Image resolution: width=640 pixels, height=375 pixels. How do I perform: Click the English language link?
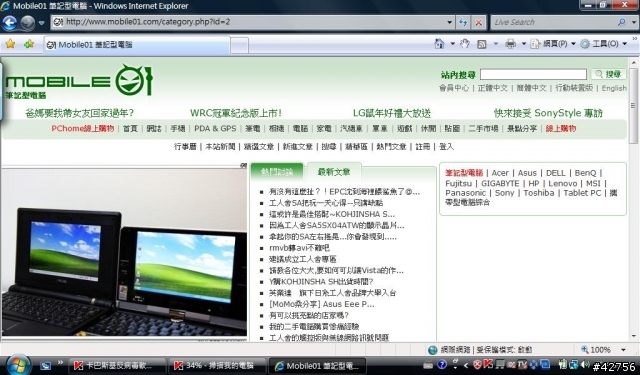coord(614,88)
